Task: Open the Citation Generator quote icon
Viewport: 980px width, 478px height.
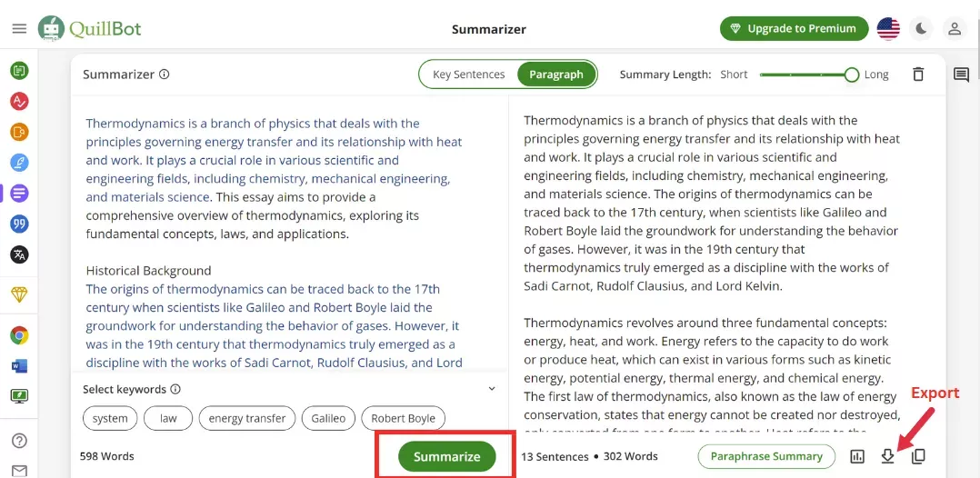Action: click(x=19, y=224)
